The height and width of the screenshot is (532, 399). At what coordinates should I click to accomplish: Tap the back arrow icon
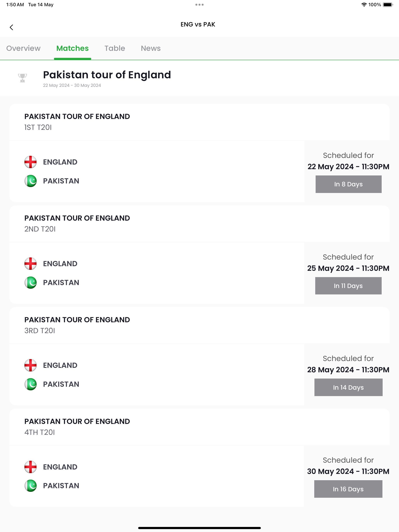[11, 27]
